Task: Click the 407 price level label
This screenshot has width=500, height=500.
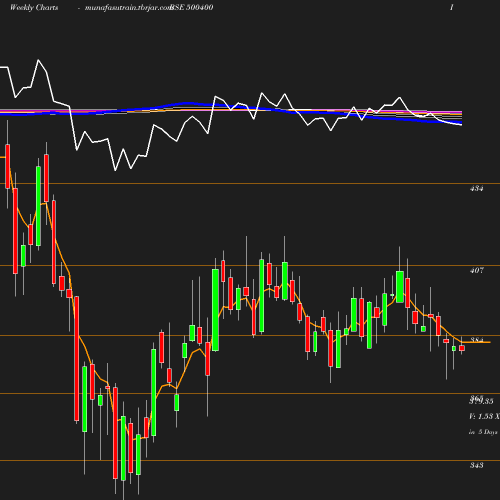Action: 476,270
